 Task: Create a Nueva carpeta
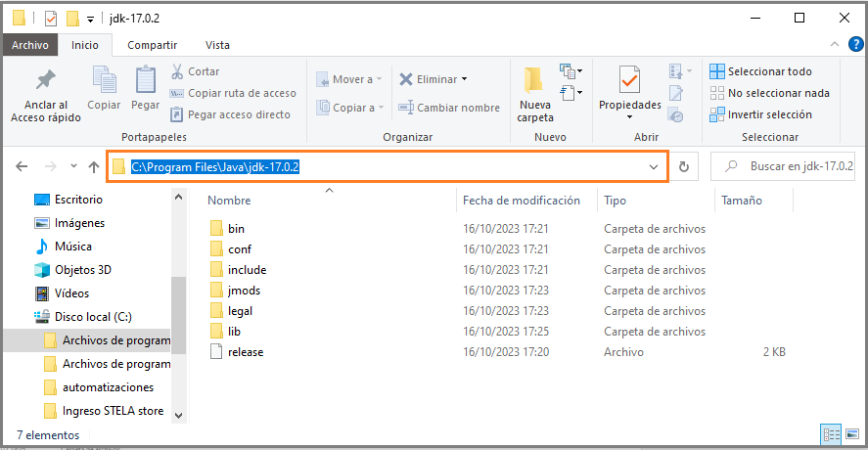click(534, 94)
